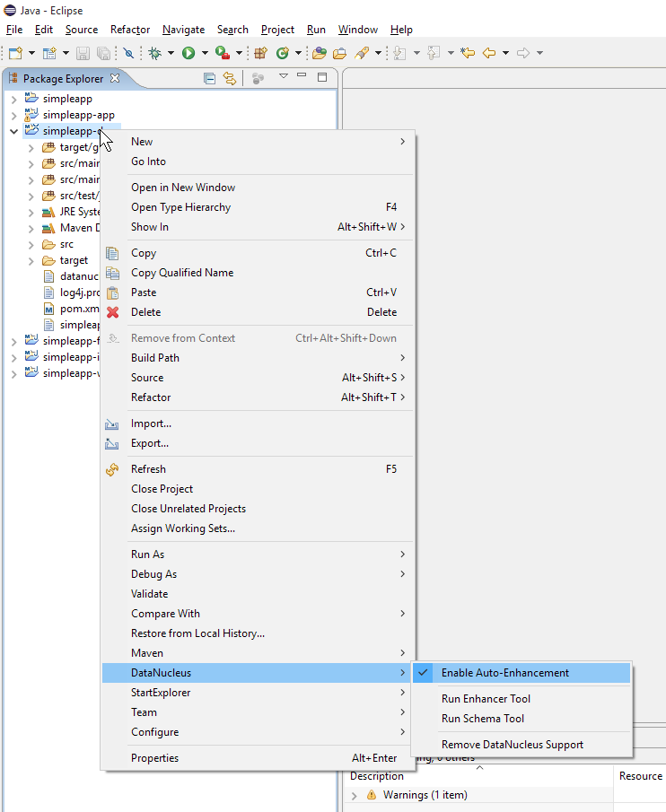
Task: Open the Team submenu
Action: coord(258,712)
